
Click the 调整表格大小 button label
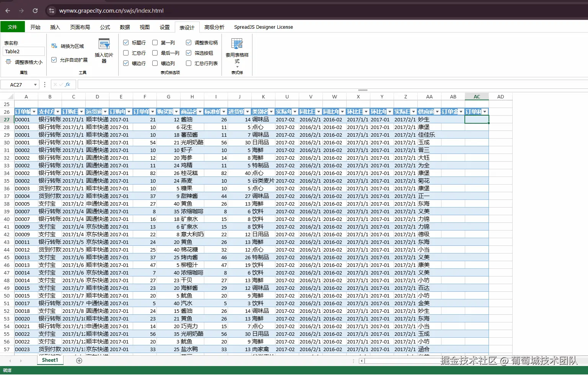[x=29, y=62]
